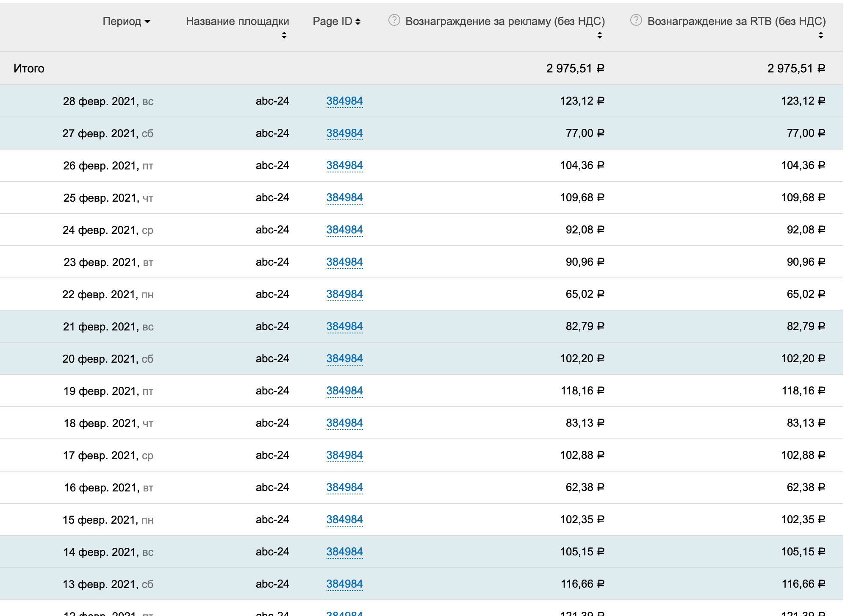Click Название площадки column header
Viewport: 859px width, 616px height.
237,21
